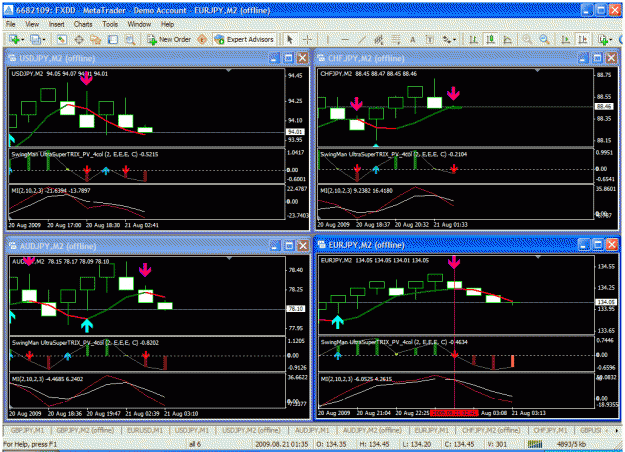Switch to the GBPJPY,M1 chart tab
This screenshot has width=625, height=452.
click(x=28, y=430)
